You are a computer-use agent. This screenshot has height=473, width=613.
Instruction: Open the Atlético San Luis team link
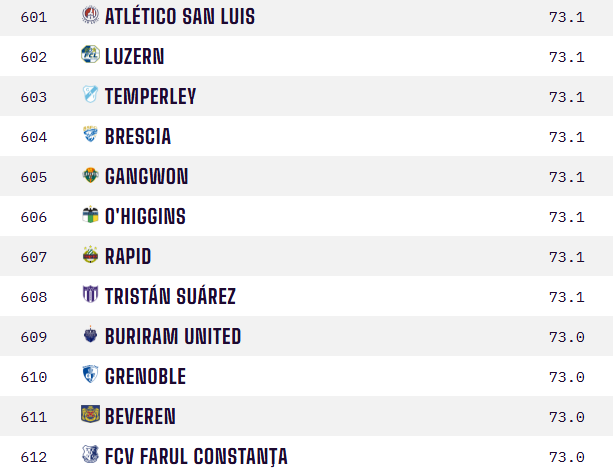179,17
